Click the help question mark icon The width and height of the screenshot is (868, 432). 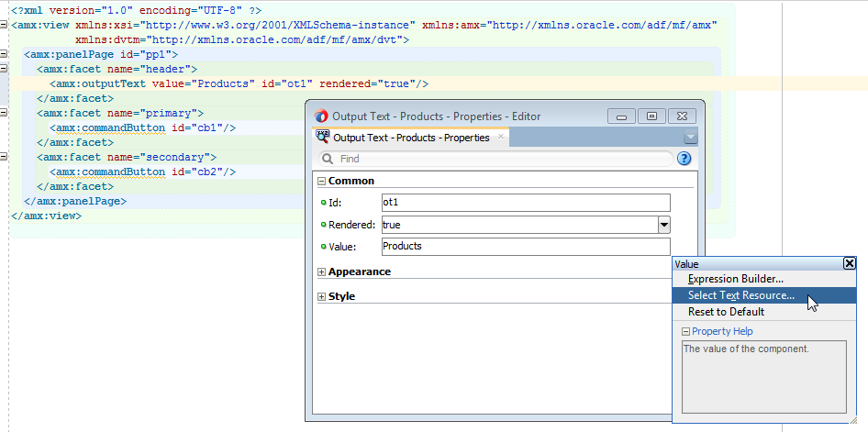[x=684, y=159]
